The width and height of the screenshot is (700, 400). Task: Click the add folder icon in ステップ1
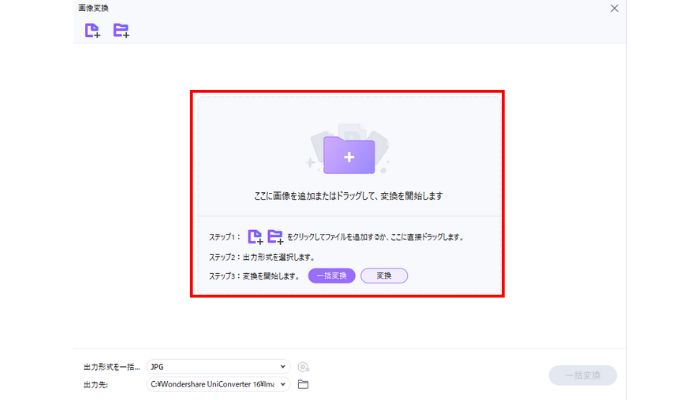click(275, 237)
